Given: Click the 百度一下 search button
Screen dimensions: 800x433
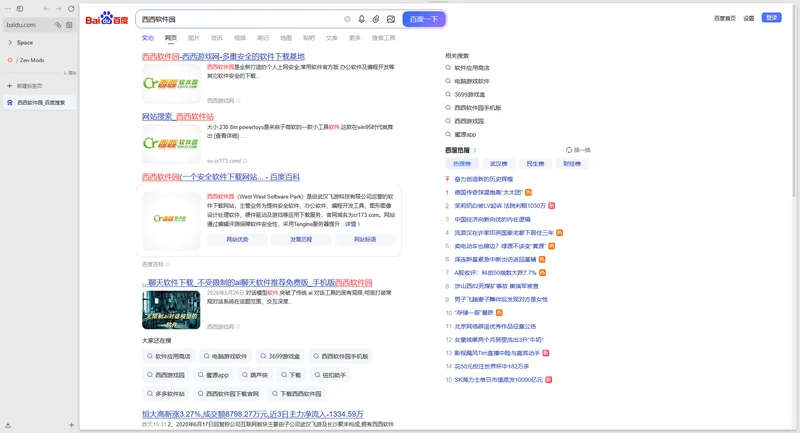Looking at the screenshot, I should (424, 19).
